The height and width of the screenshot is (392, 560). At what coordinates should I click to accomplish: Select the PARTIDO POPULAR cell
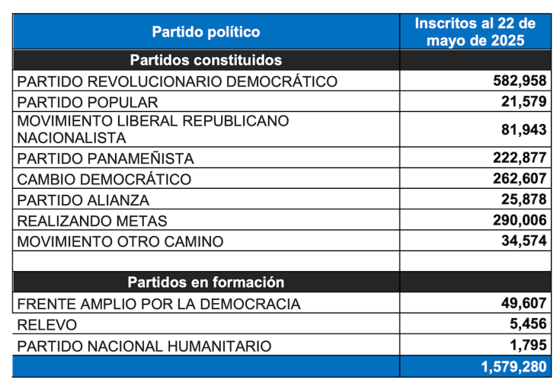(88, 102)
